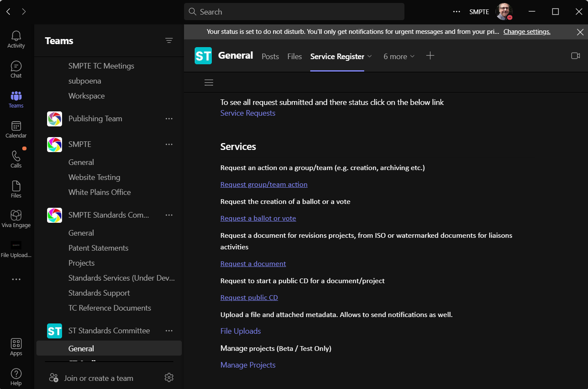
Task: Dismiss the do not disturb banner
Action: click(x=580, y=32)
